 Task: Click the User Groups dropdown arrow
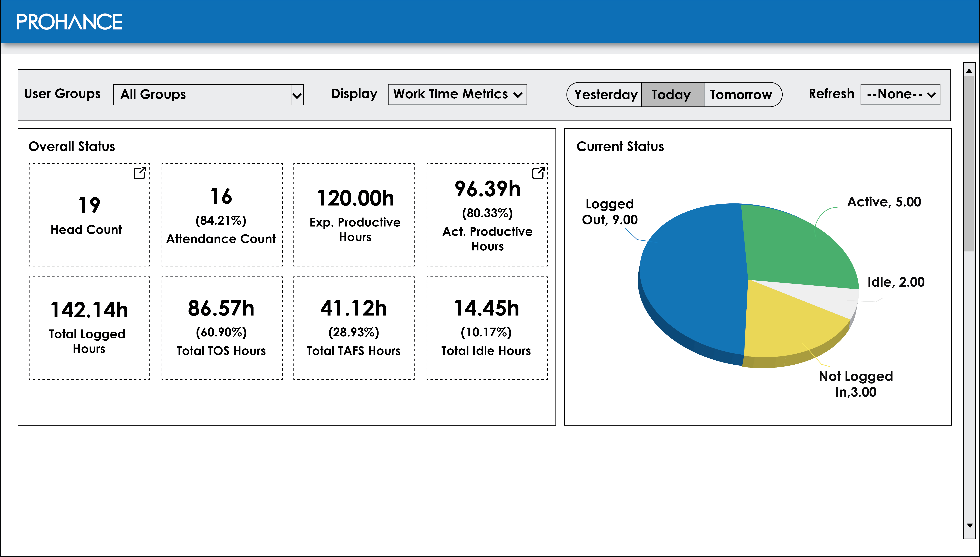[x=297, y=95]
